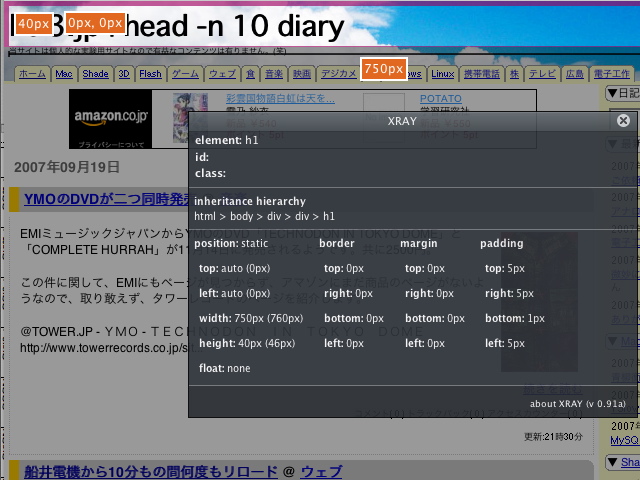This screenshot has width=640, height=480.
Task: Open the 携帯電話 tab
Action: [482, 74]
